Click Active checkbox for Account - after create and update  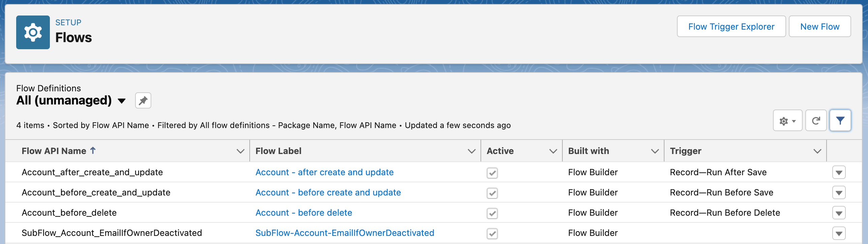pos(492,173)
